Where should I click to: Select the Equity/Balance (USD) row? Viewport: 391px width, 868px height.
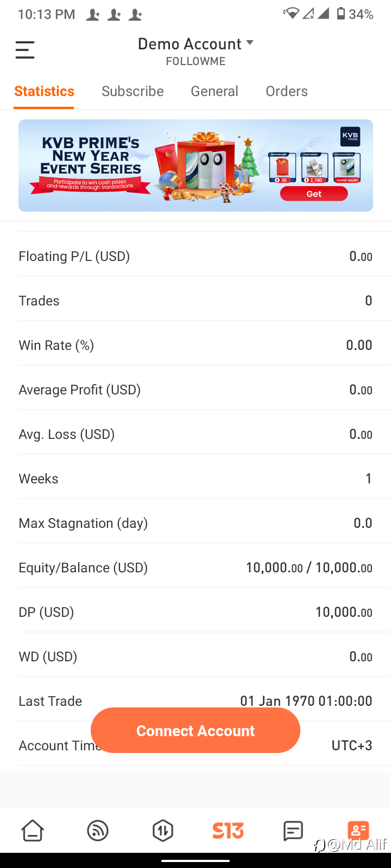coord(195,567)
